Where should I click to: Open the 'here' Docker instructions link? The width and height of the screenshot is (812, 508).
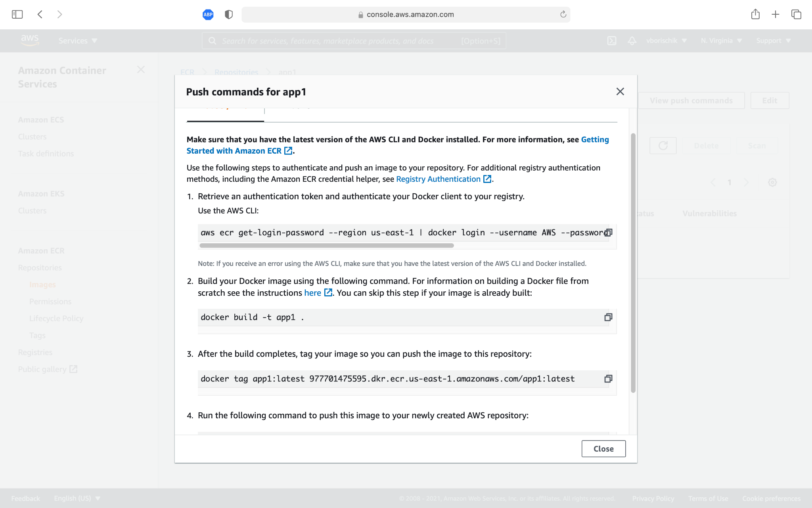[x=318, y=293]
